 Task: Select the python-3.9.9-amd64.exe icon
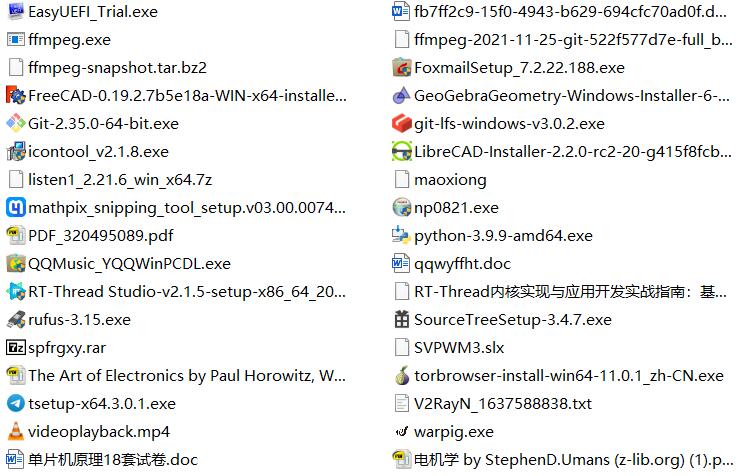(x=401, y=236)
